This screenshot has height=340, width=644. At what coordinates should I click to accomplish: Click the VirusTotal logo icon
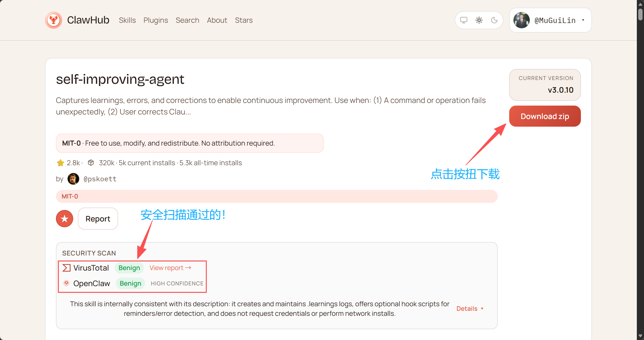pos(66,268)
